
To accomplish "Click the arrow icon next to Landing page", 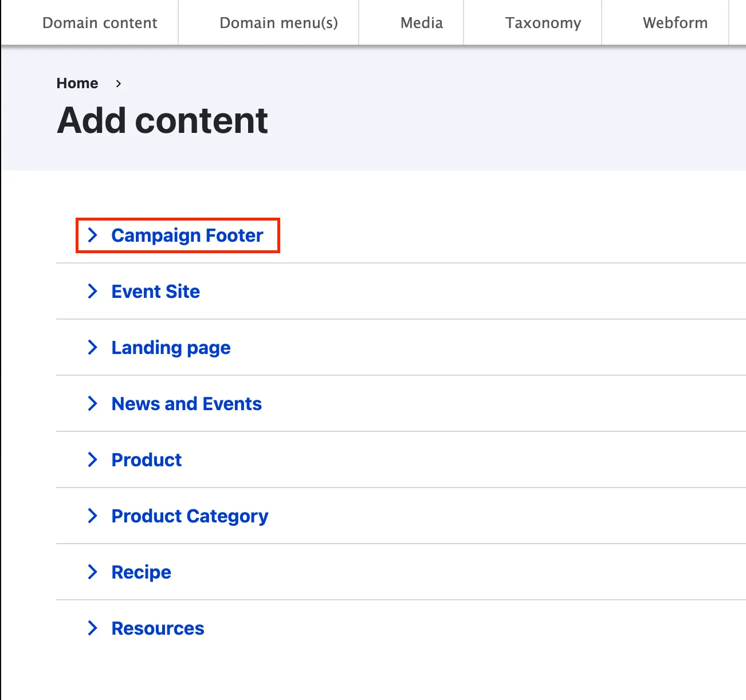I will (x=93, y=347).
